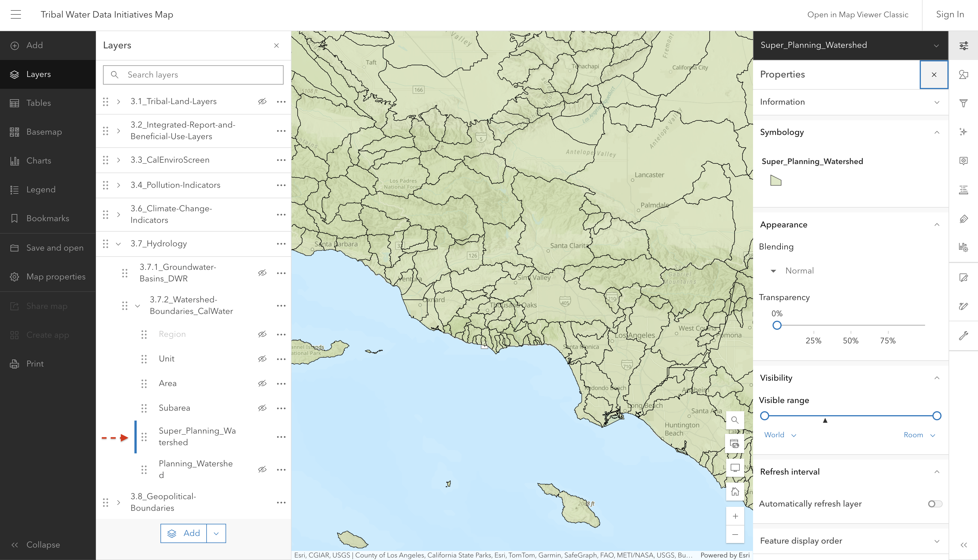Enable Automatically refresh layer switch
978x560 pixels.
tap(935, 504)
